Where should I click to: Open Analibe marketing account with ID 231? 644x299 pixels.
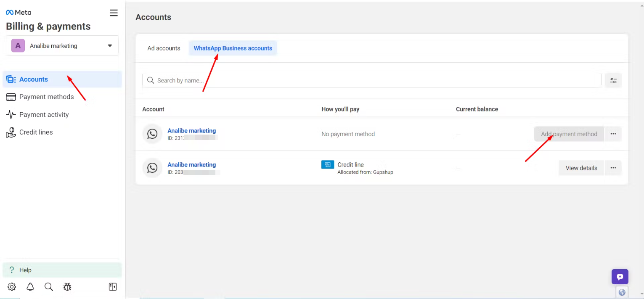pos(192,131)
